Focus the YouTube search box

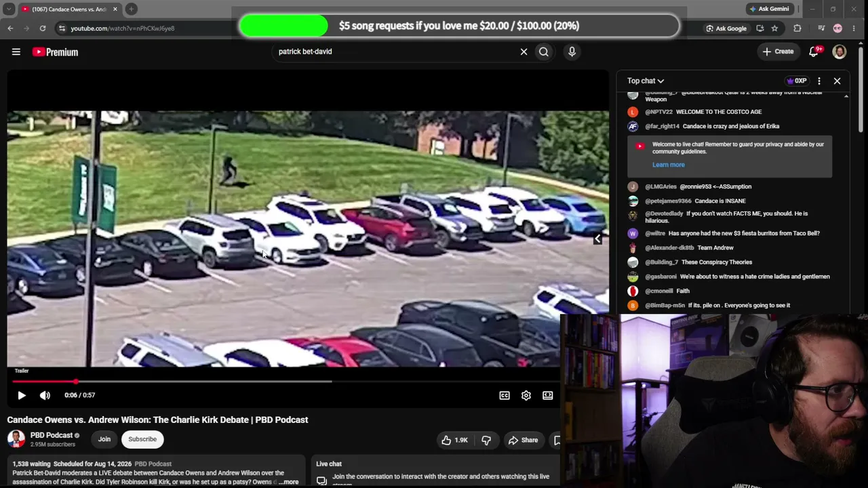coord(396,52)
